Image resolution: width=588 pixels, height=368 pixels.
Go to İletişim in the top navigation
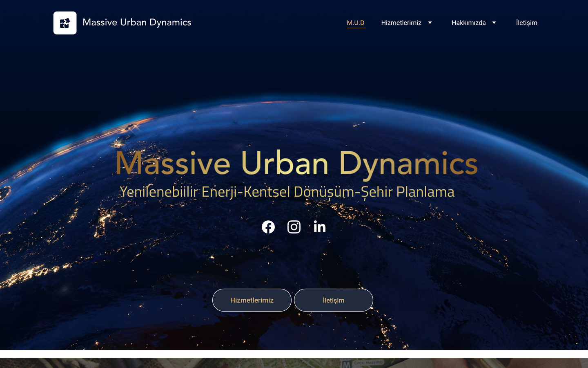527,23
